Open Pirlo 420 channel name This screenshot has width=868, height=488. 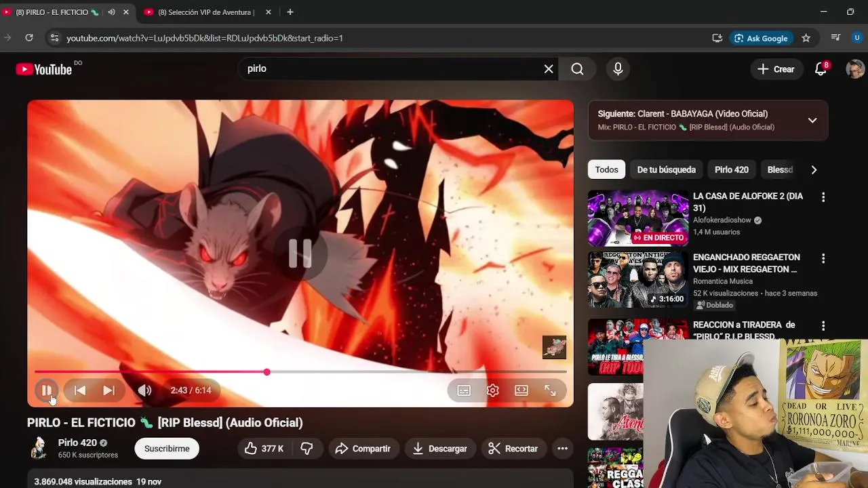point(77,443)
